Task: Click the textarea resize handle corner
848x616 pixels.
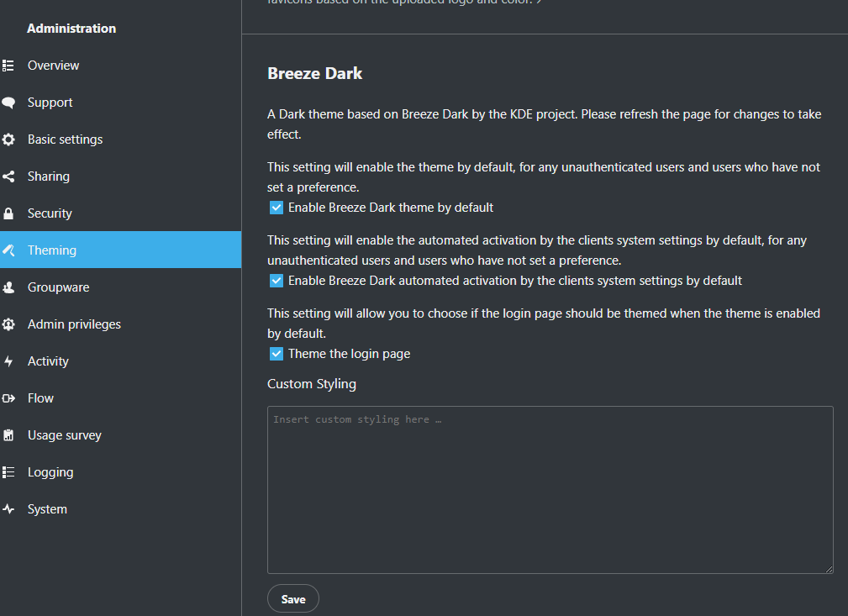Action: coord(829,569)
